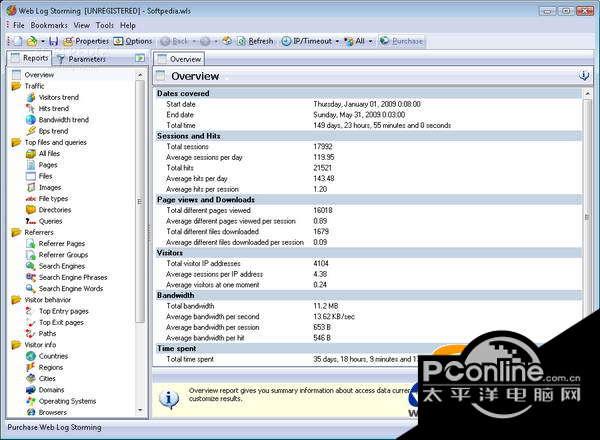Click the All filter toolbar button
The image size is (600, 440).
click(355, 41)
